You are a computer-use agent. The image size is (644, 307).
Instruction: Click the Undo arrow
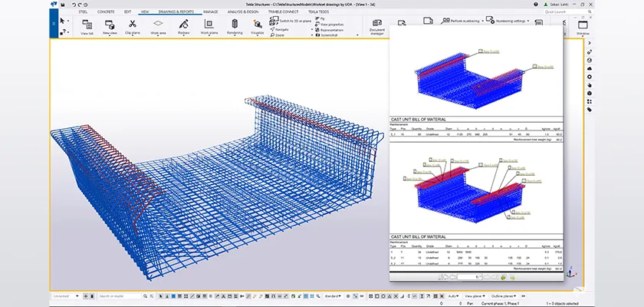(x=74, y=5)
